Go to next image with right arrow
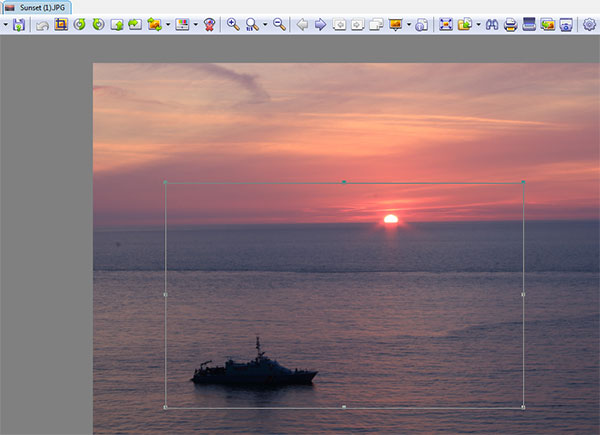The height and width of the screenshot is (435, 600). (320, 24)
